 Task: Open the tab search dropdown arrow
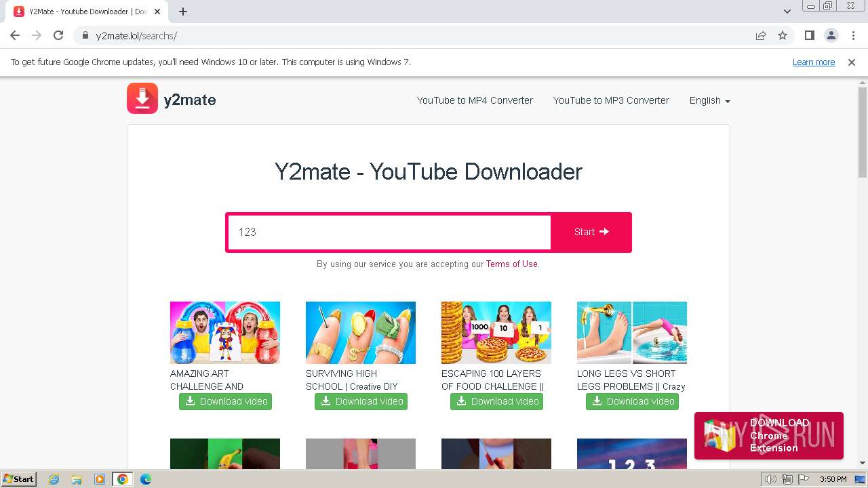coord(787,12)
